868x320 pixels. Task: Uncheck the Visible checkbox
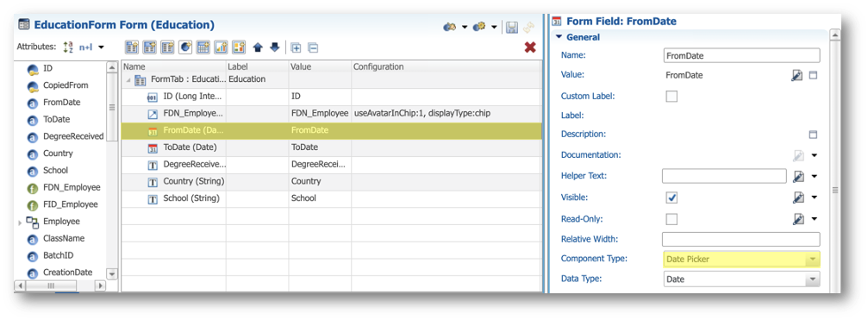point(671,198)
